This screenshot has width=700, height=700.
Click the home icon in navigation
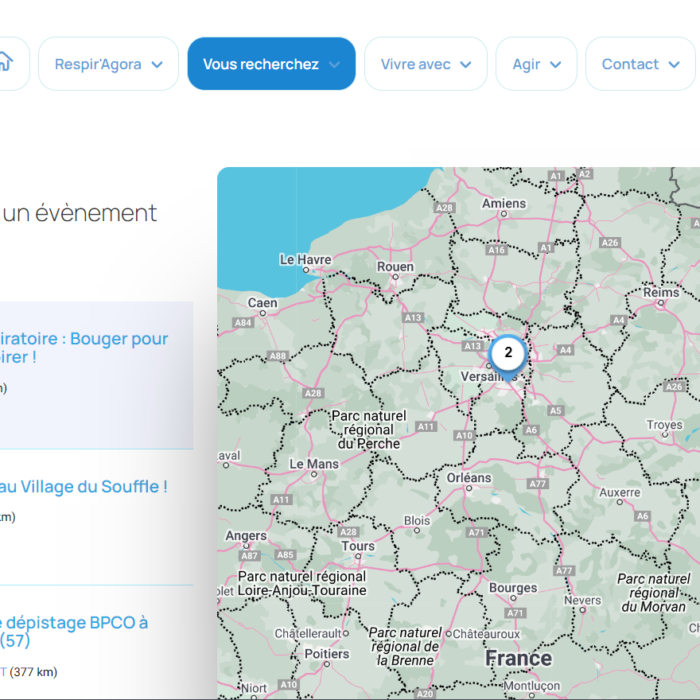coord(6,62)
